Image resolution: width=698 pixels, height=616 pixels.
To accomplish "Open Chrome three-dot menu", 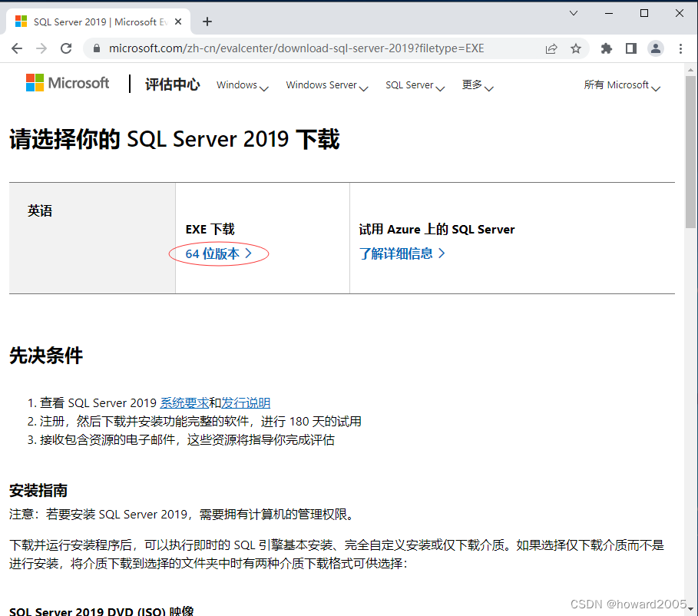I will [680, 48].
